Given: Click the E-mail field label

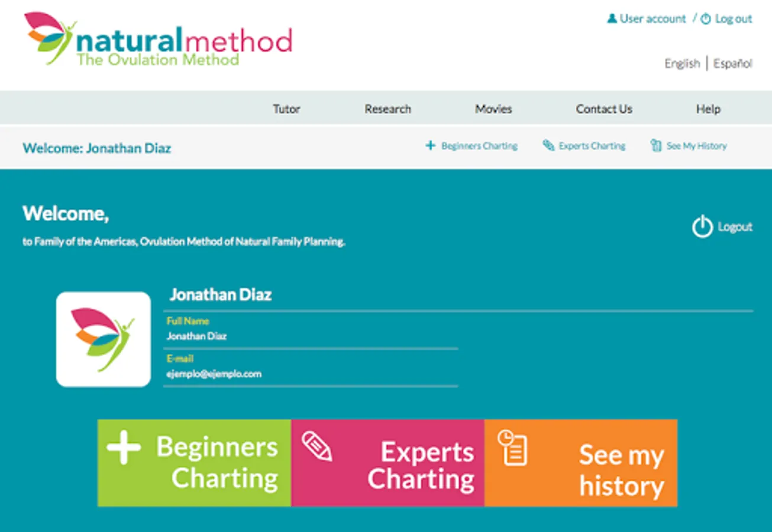Looking at the screenshot, I should [180, 359].
